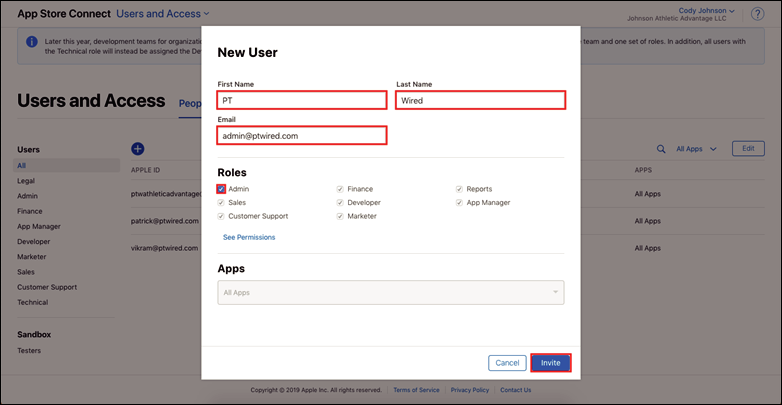Click the First Name input field
This screenshot has width=782, height=405.
click(302, 100)
